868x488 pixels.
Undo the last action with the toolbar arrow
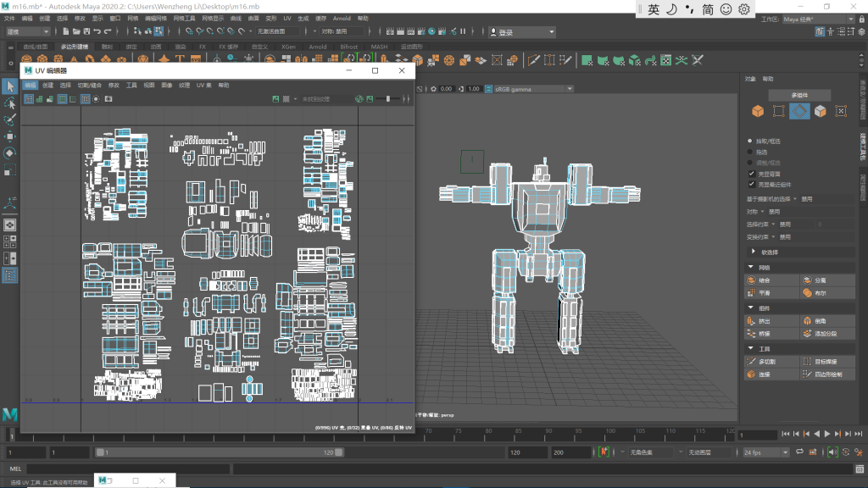point(97,31)
